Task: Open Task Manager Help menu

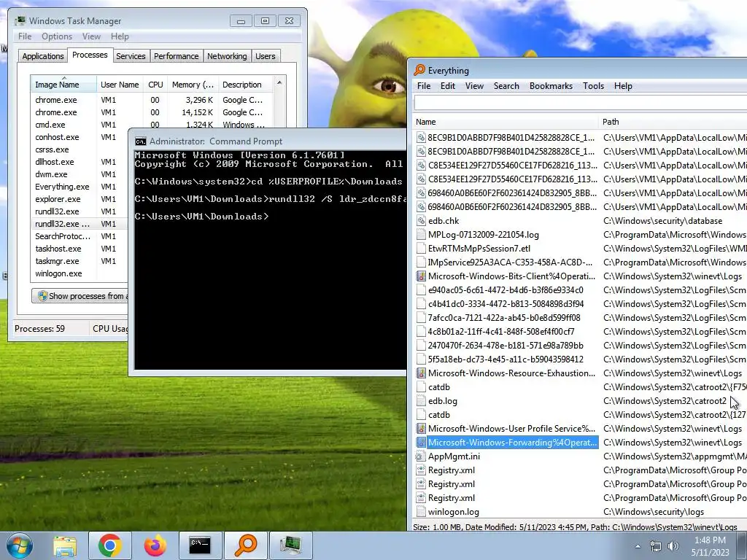Action: [x=120, y=36]
